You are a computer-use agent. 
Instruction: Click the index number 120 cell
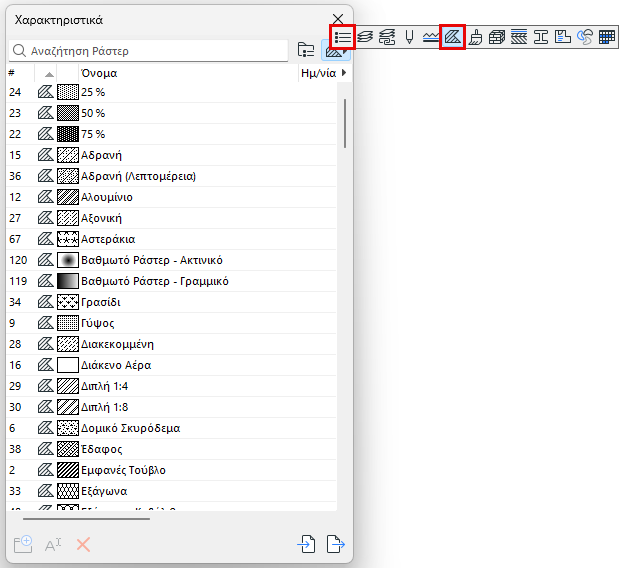click(x=18, y=260)
